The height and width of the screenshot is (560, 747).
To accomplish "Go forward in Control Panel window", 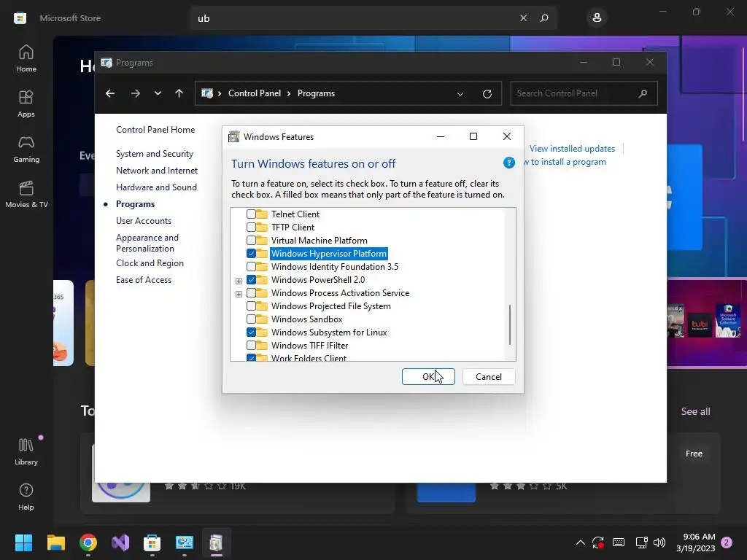I will (x=135, y=93).
